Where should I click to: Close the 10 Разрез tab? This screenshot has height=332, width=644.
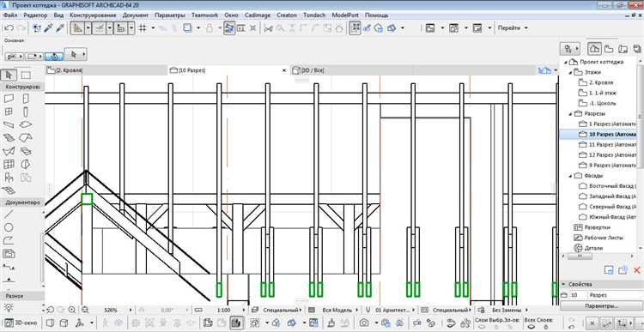click(x=284, y=70)
